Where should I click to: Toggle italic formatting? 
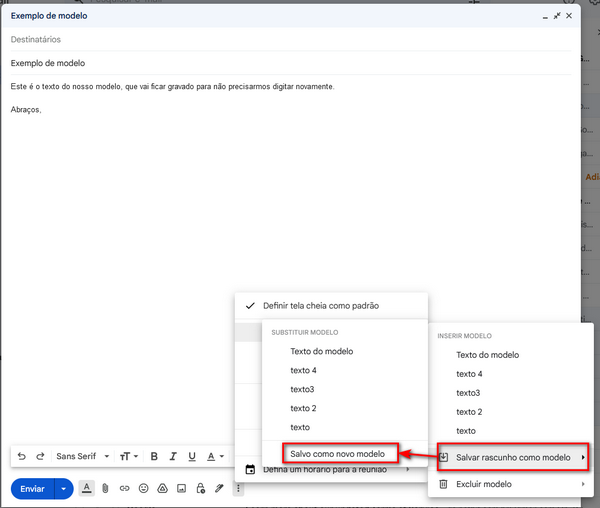tap(173, 456)
